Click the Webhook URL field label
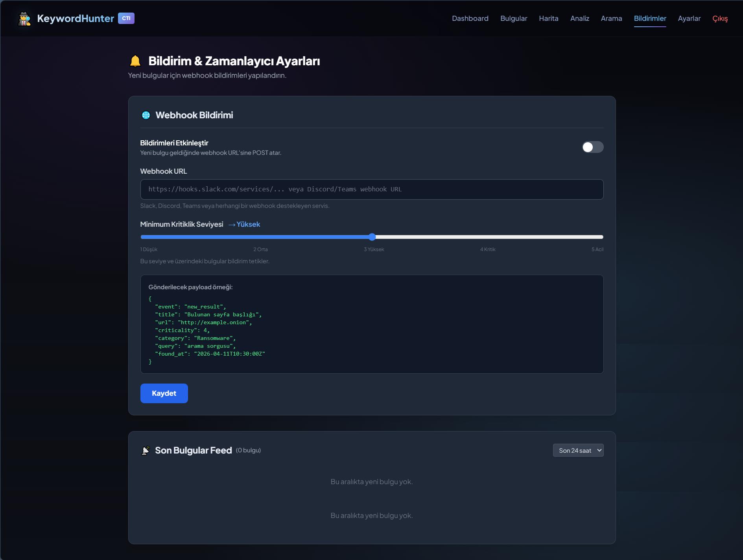The height and width of the screenshot is (560, 743). (x=164, y=171)
